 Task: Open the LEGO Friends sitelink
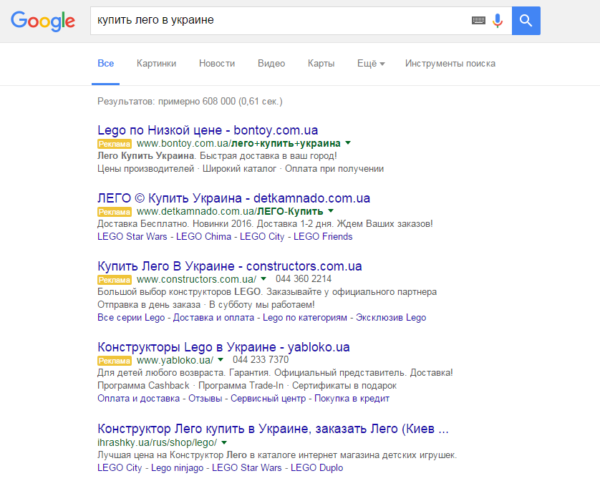pos(323,236)
